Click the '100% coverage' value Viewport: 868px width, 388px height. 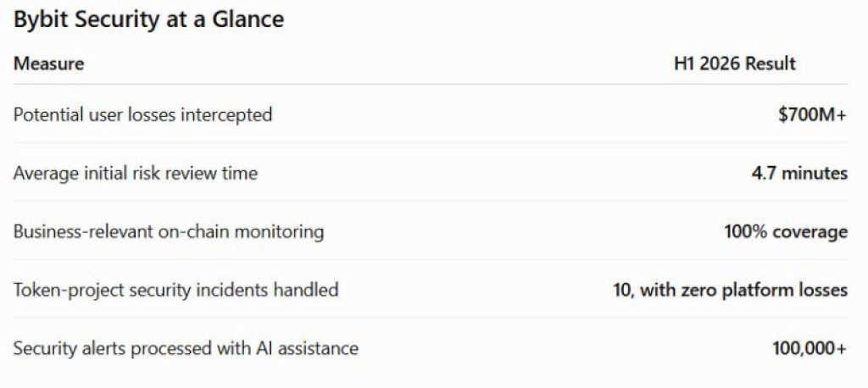(786, 231)
